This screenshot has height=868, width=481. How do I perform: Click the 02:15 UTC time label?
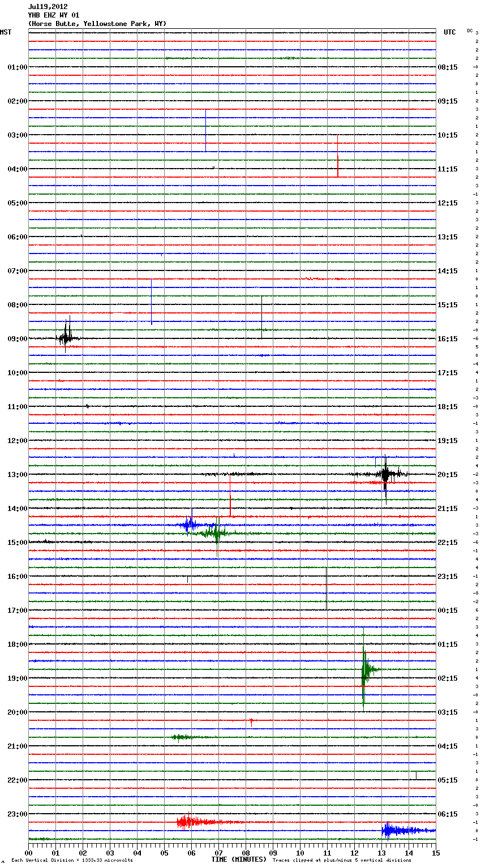click(448, 678)
